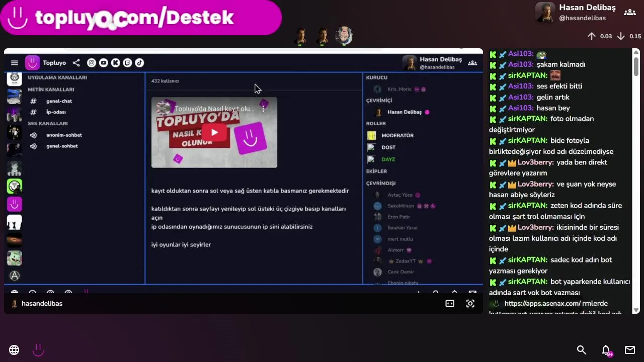Open Kris_Moris founder profile
This screenshot has width=644, height=362.
(400, 89)
